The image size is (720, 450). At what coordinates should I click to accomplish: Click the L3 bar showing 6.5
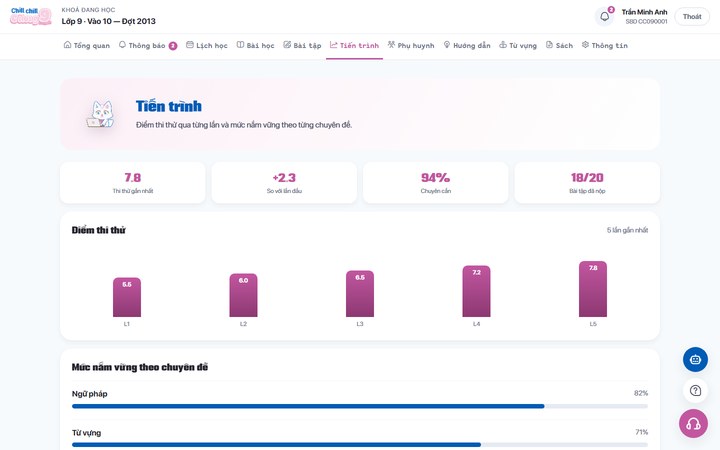coord(360,294)
